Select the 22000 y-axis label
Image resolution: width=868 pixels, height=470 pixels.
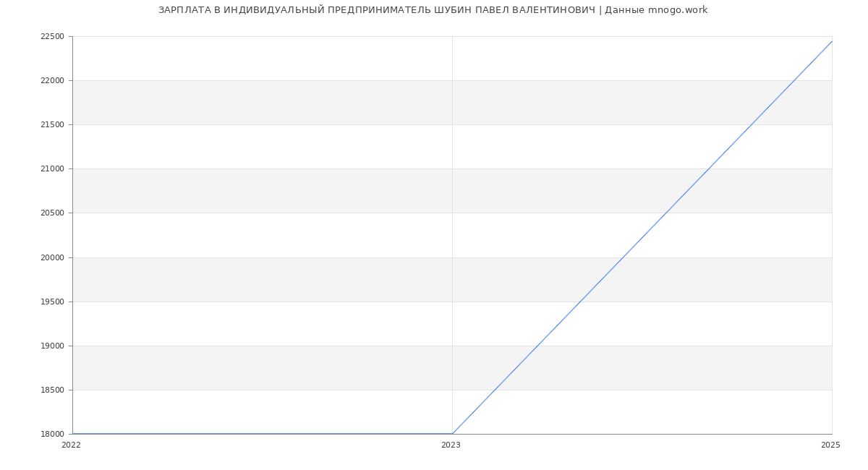click(x=52, y=81)
